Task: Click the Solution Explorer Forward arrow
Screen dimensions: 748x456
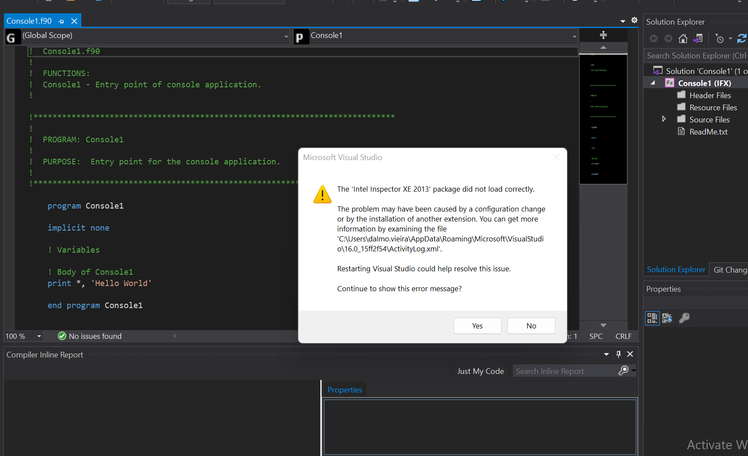Action: pyautogui.click(x=668, y=39)
